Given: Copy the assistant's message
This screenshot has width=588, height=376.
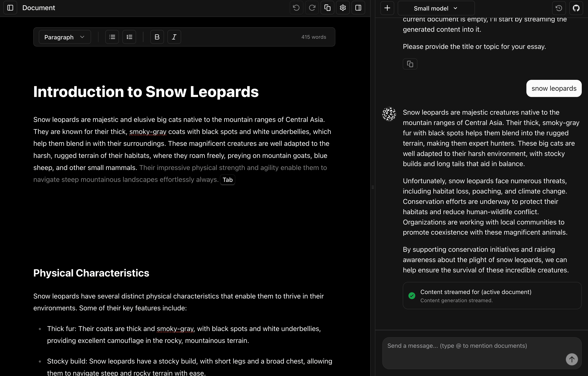Looking at the screenshot, I should tap(410, 64).
